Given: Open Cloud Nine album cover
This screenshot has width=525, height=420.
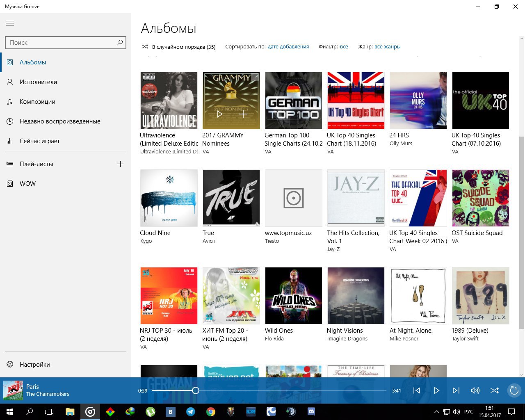Looking at the screenshot, I should 169,198.
